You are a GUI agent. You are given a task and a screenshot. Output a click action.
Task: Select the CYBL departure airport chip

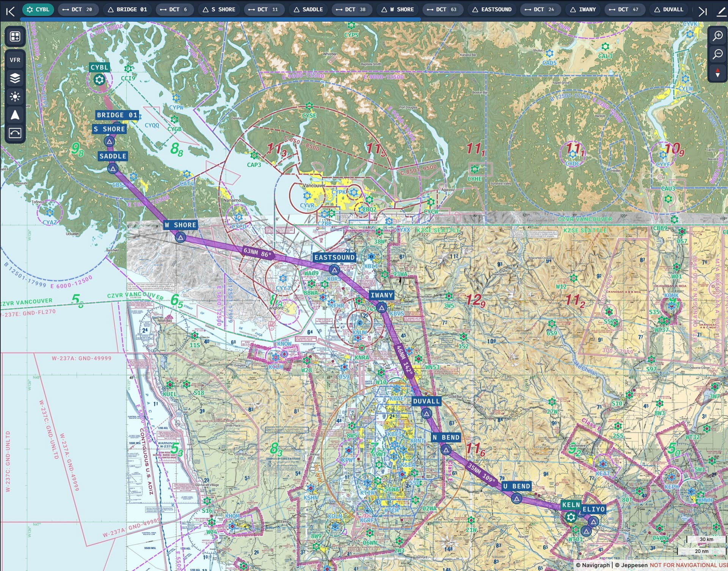pyautogui.click(x=38, y=9)
